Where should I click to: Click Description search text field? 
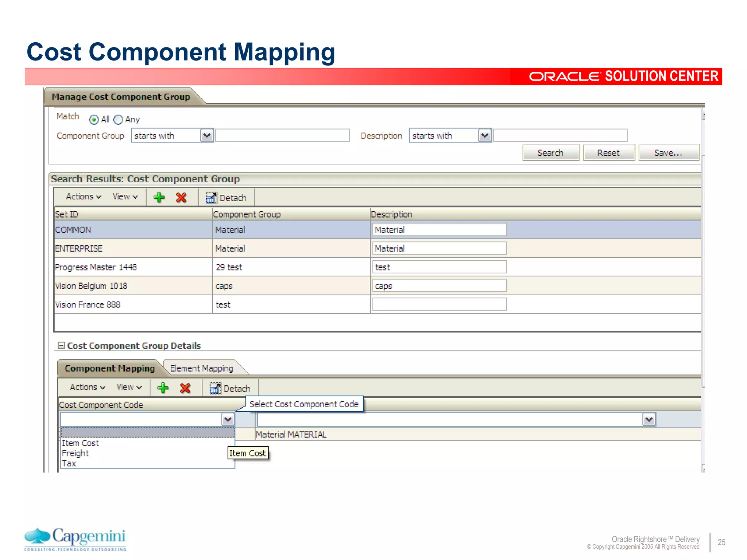(560, 136)
